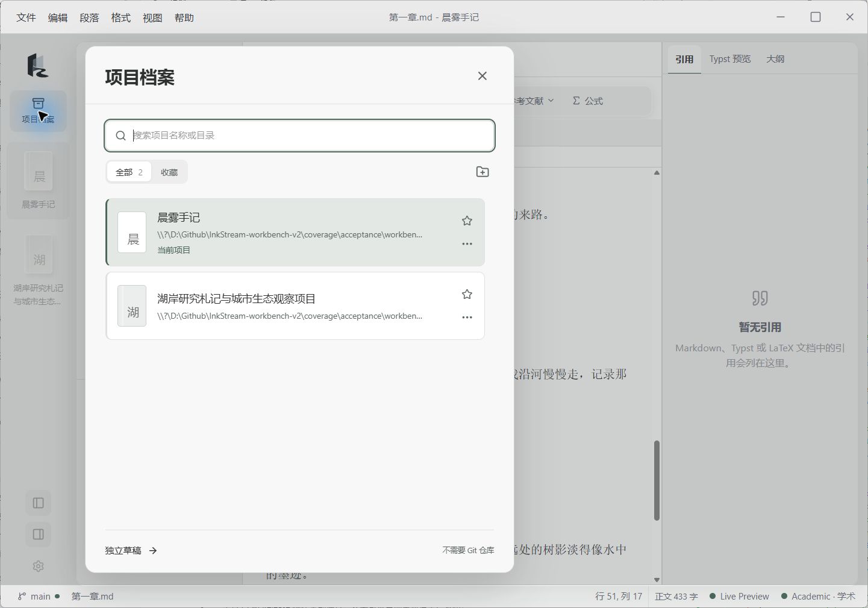Click the main git branch indicator
The height and width of the screenshot is (608, 868).
coord(39,597)
